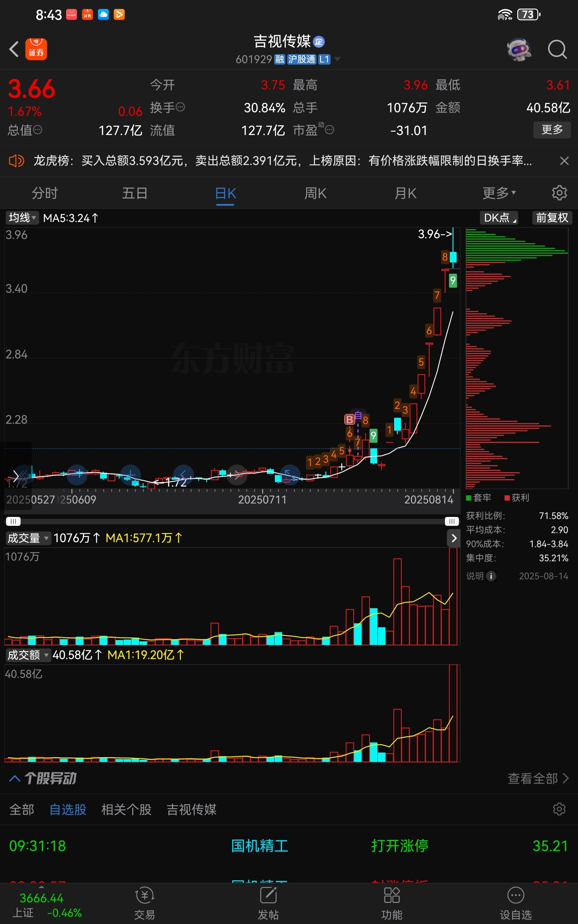Open the 成交量 indicator dropdown

point(28,538)
